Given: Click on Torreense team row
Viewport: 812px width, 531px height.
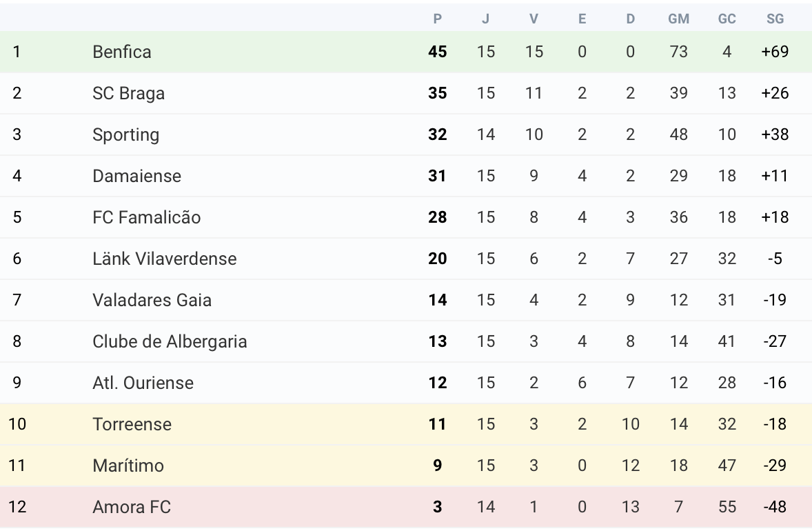Looking at the screenshot, I should pyautogui.click(x=132, y=424).
